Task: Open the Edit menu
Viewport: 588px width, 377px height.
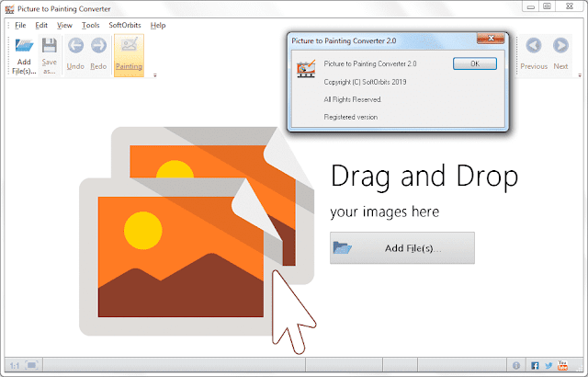Action: (x=41, y=25)
